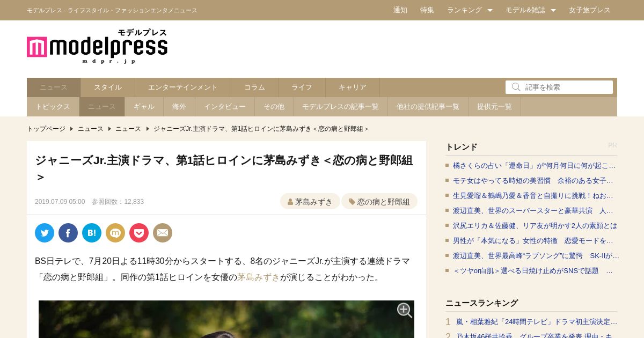Click article headline ジャニーズJr.主演ドラマ
Screen dimensions: 644x338
pos(224,168)
